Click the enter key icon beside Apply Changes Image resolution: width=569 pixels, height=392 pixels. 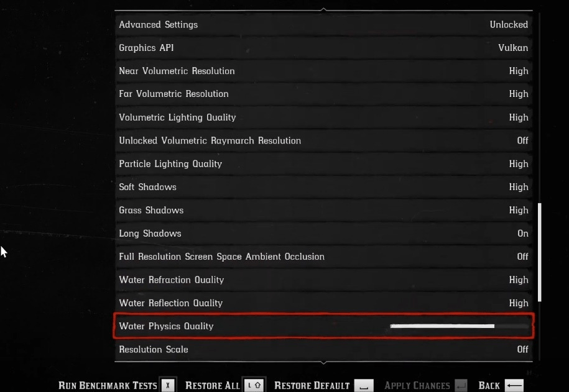click(x=461, y=385)
